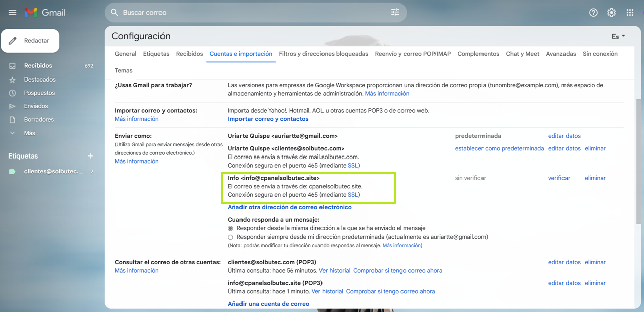Open the 'Es' input language dropdown
644x312 pixels.
pos(618,36)
